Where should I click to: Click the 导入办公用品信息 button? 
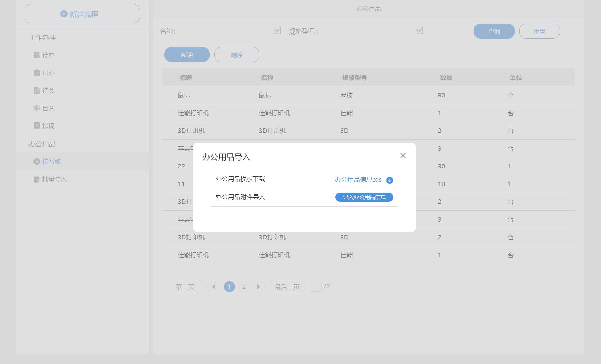point(364,197)
